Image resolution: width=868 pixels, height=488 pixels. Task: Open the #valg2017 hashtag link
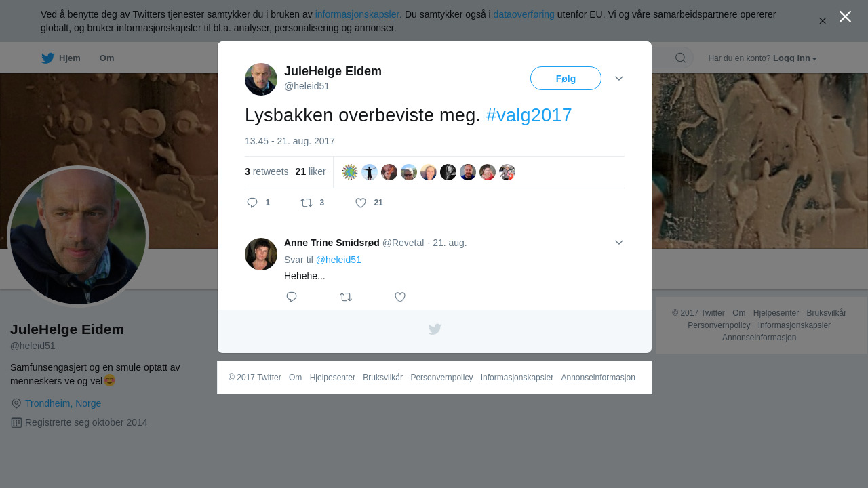[529, 115]
